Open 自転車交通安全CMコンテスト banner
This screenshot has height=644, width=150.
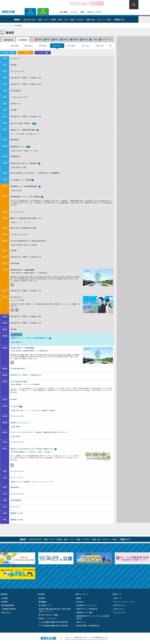(x=94, y=558)
